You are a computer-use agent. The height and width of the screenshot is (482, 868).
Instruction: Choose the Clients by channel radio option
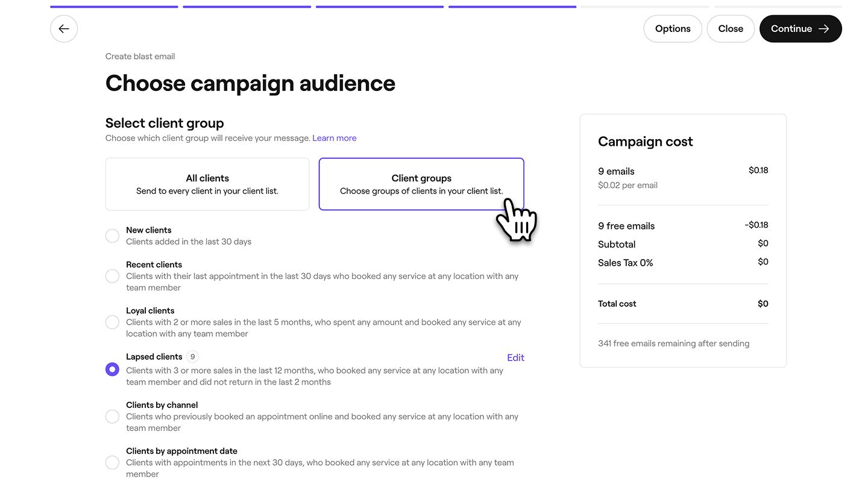pyautogui.click(x=112, y=416)
